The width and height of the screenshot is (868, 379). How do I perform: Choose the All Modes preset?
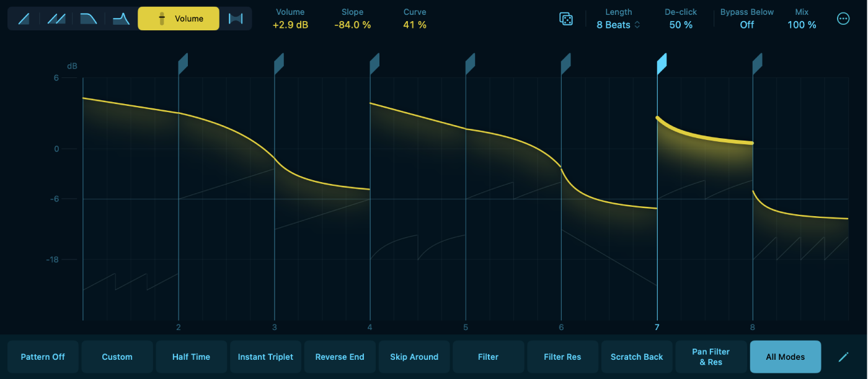click(786, 357)
